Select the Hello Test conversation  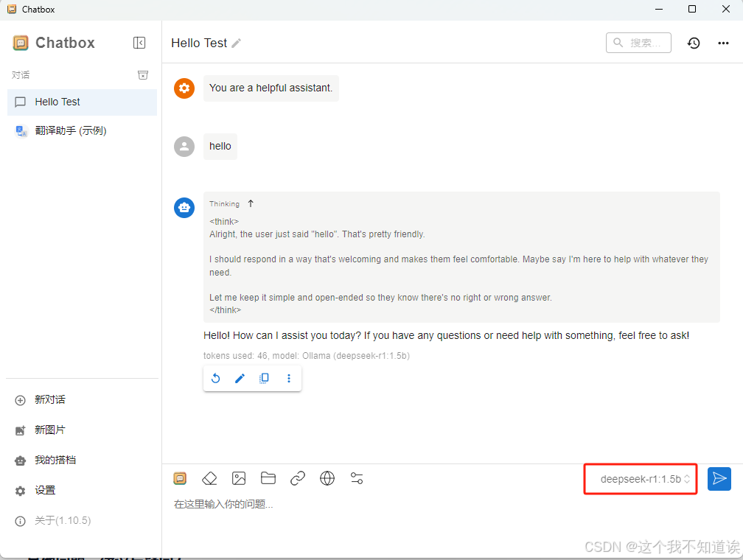[81, 102]
